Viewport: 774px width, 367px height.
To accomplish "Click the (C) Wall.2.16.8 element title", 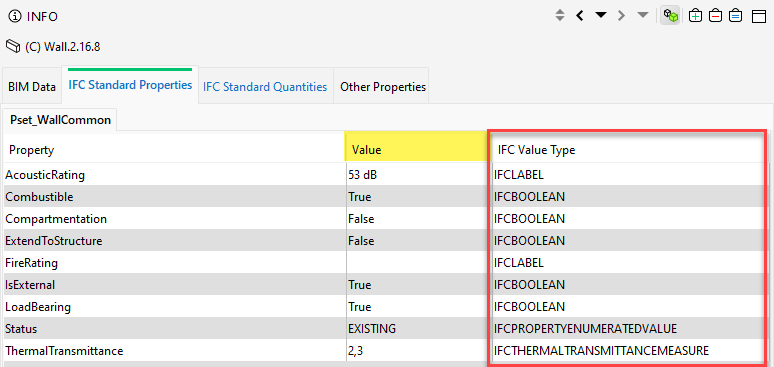I will pyautogui.click(x=63, y=47).
